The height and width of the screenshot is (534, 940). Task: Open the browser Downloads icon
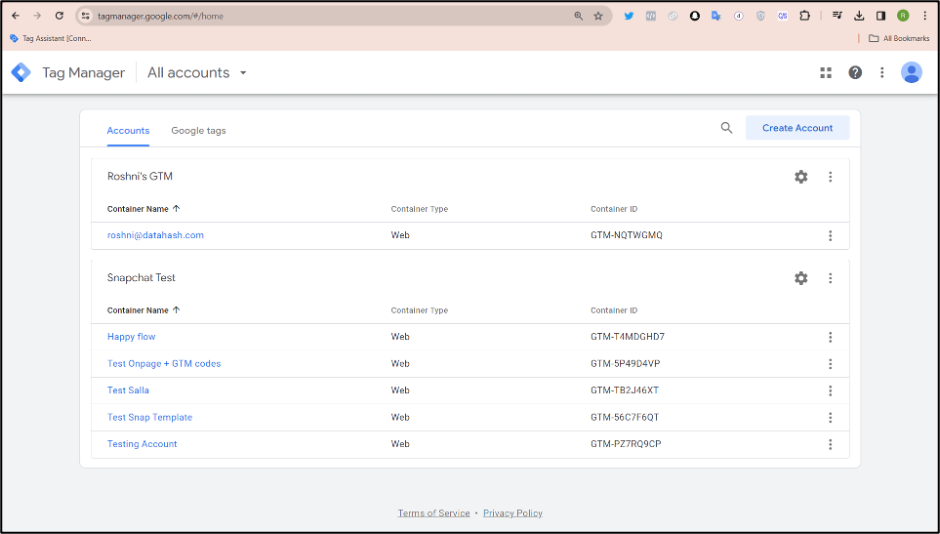pyautogui.click(x=859, y=16)
